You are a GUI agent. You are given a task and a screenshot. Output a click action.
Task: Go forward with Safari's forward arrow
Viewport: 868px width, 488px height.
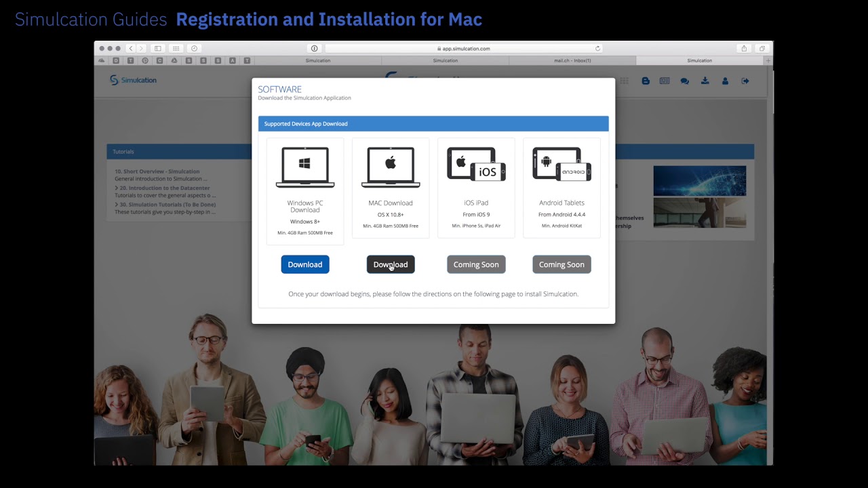pos(140,48)
